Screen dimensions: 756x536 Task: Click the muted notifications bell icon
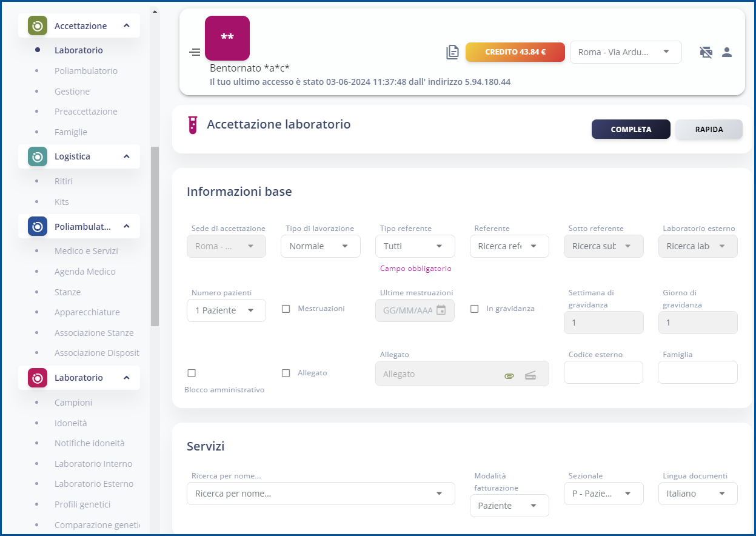point(706,52)
